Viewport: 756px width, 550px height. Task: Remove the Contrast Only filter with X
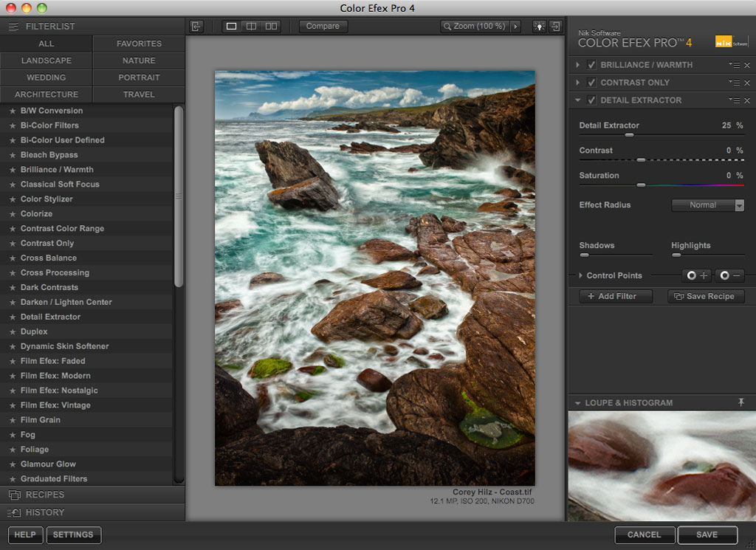[x=747, y=83]
